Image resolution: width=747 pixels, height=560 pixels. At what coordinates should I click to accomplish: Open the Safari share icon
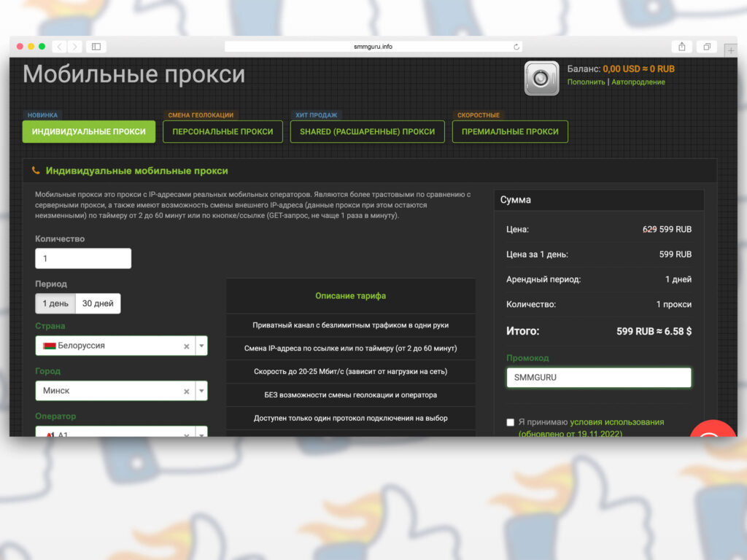pos(681,47)
